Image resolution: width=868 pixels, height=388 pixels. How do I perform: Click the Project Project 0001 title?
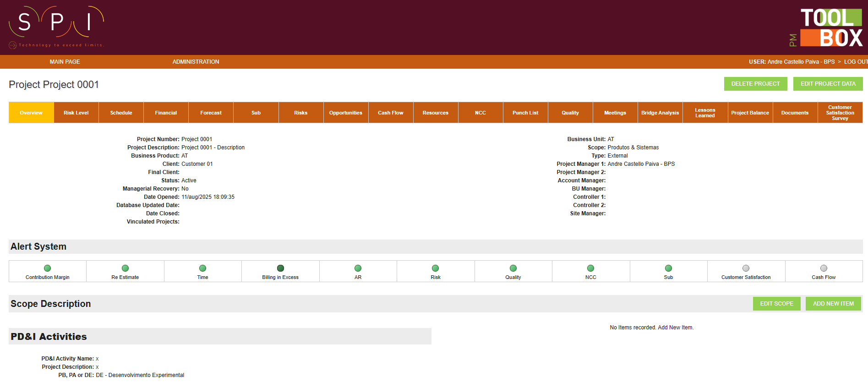pos(54,85)
